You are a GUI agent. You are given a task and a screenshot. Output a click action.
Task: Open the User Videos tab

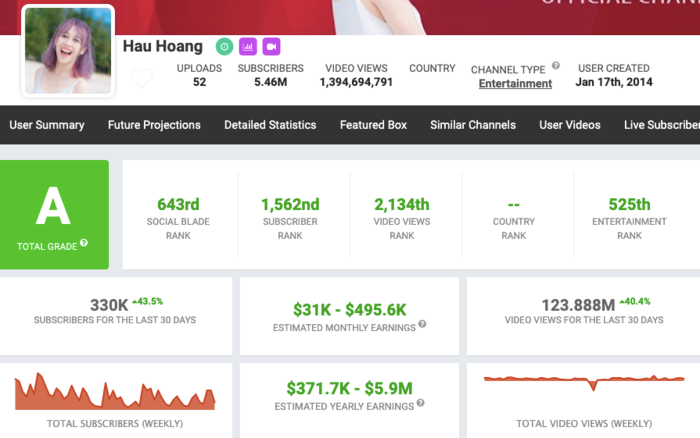[570, 125]
